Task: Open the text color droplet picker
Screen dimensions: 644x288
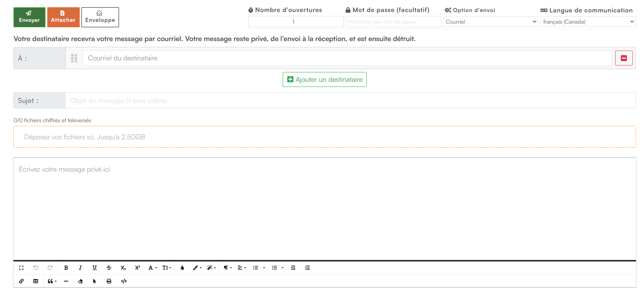Action: click(x=182, y=268)
